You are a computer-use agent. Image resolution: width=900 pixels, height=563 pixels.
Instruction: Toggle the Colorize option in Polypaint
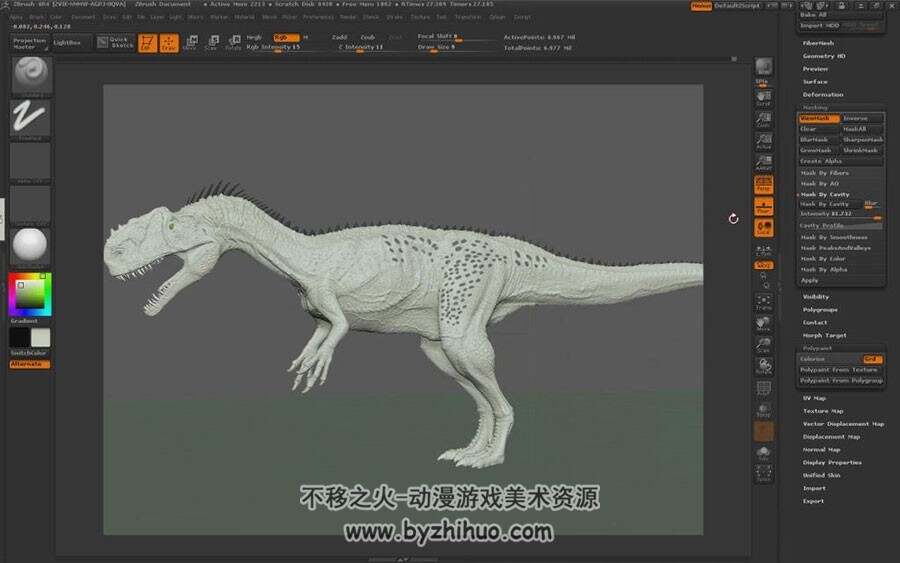click(x=841, y=359)
